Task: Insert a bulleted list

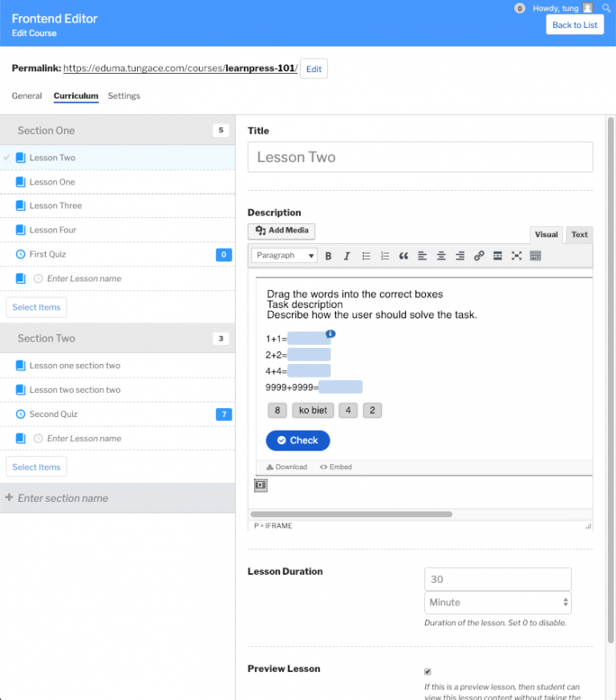Action: coord(365,256)
